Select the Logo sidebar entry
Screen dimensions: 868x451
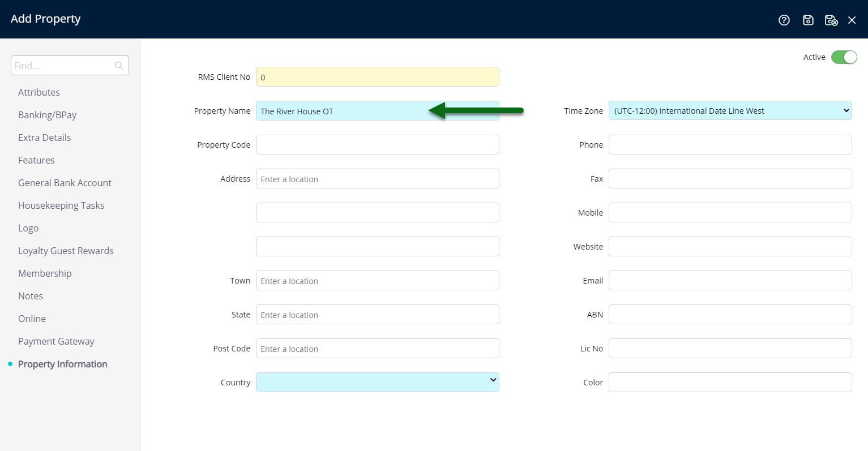pyautogui.click(x=28, y=227)
